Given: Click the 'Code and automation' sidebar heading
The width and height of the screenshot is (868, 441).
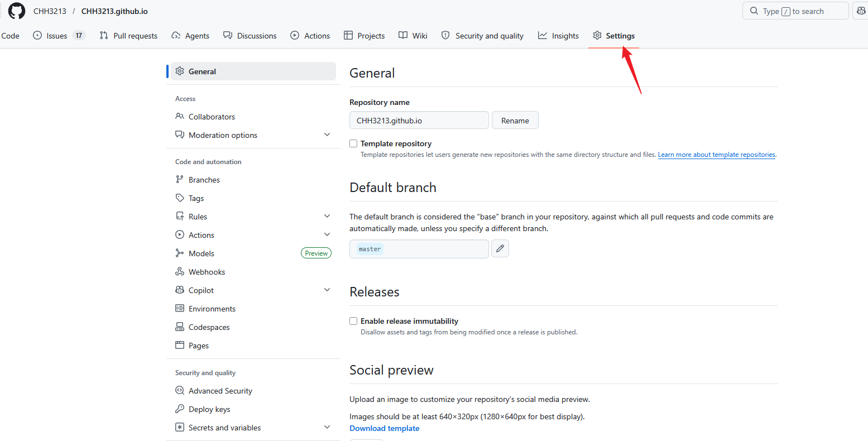Looking at the screenshot, I should pyautogui.click(x=208, y=162).
